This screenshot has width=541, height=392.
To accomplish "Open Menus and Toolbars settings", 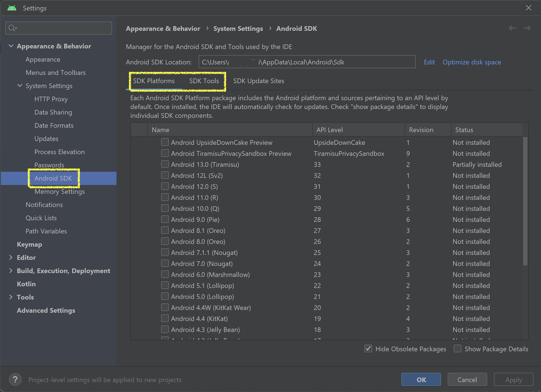I will click(x=56, y=73).
